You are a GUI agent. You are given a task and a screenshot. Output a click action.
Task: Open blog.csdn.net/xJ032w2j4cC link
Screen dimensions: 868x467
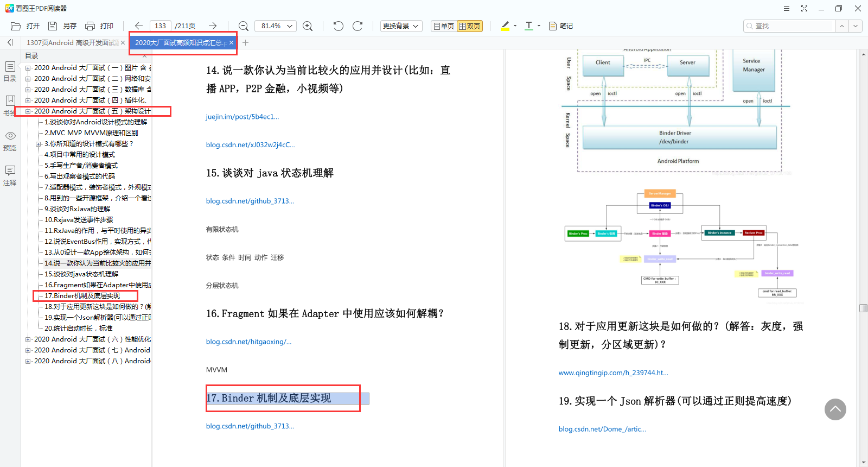click(x=251, y=145)
